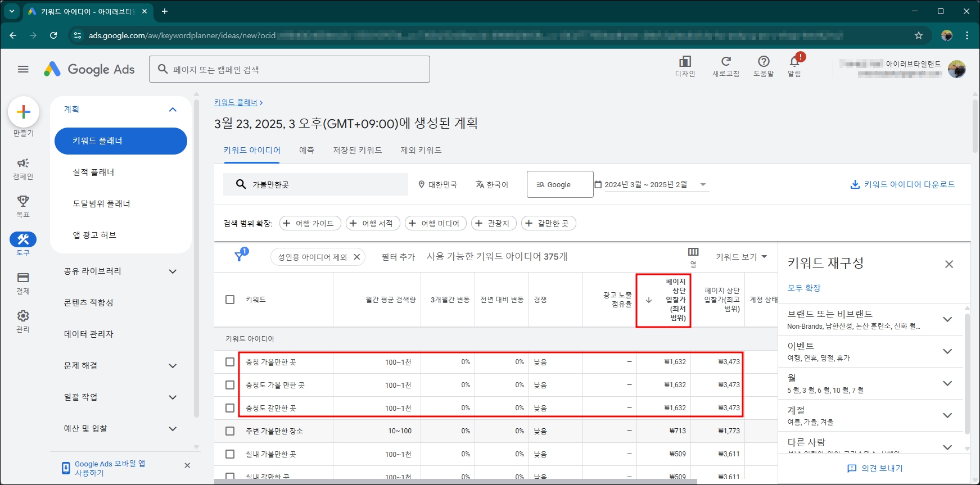The width and height of the screenshot is (980, 485).
Task: Check the 충청 가볼만한 곳 row
Action: [x=230, y=362]
